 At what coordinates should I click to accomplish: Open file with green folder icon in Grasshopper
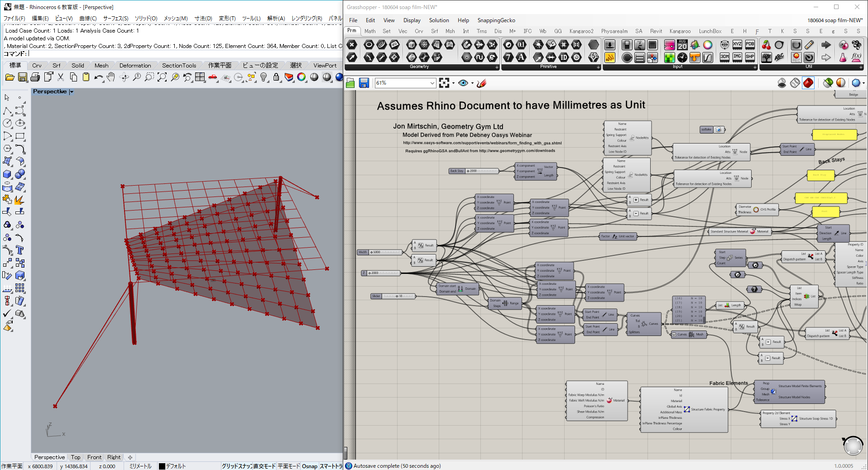coord(350,83)
